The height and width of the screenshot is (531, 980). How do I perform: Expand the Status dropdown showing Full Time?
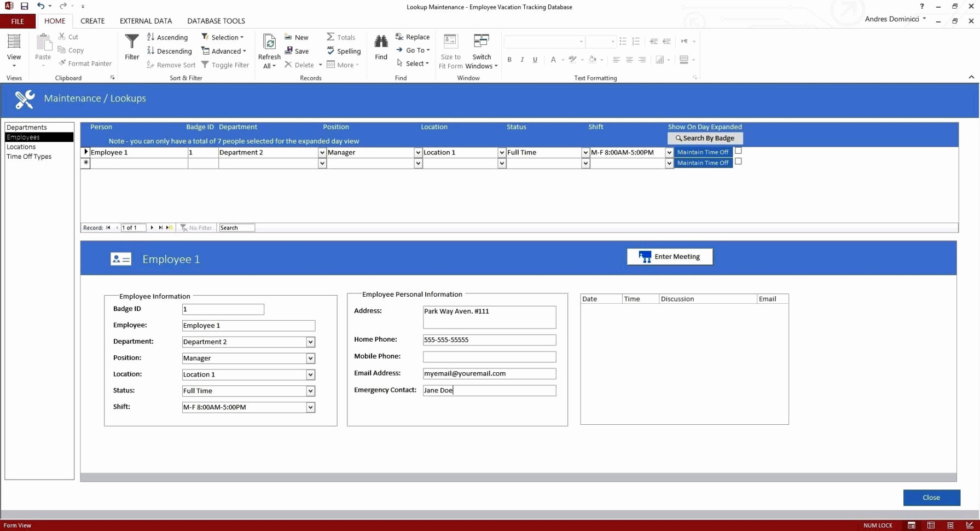[x=585, y=152]
